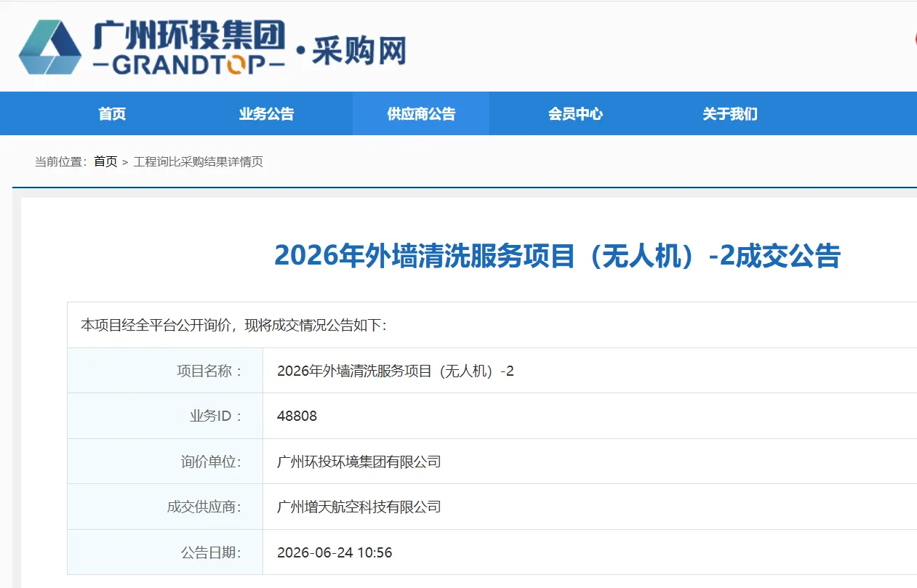
Task: Click the 业务ID label cell
Action: 165,416
